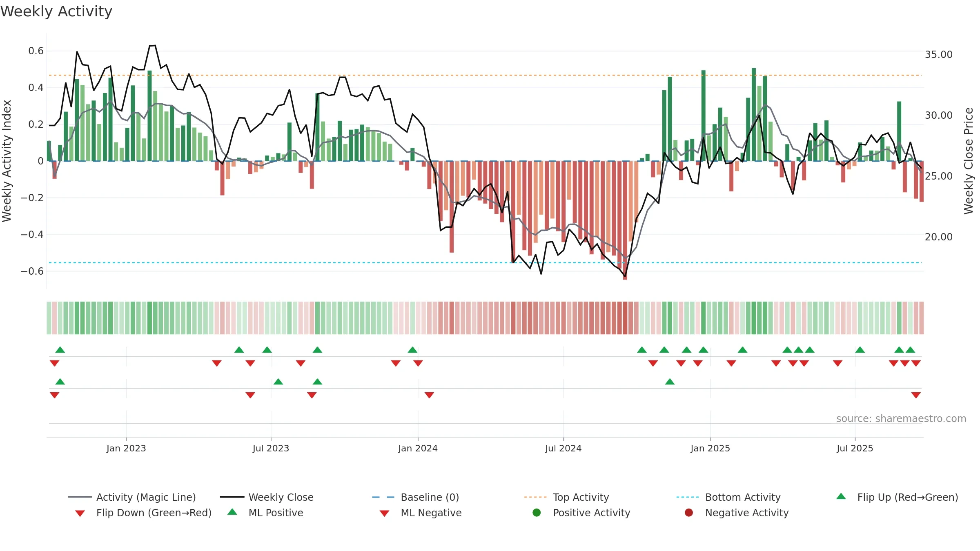This screenshot has height=551, width=980.
Task: Click the −0.4 activity axis tick
Action: click(x=32, y=234)
